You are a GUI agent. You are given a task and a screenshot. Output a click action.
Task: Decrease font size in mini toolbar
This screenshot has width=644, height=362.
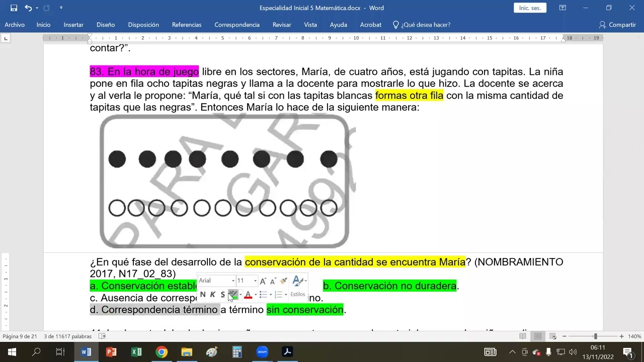click(x=273, y=281)
